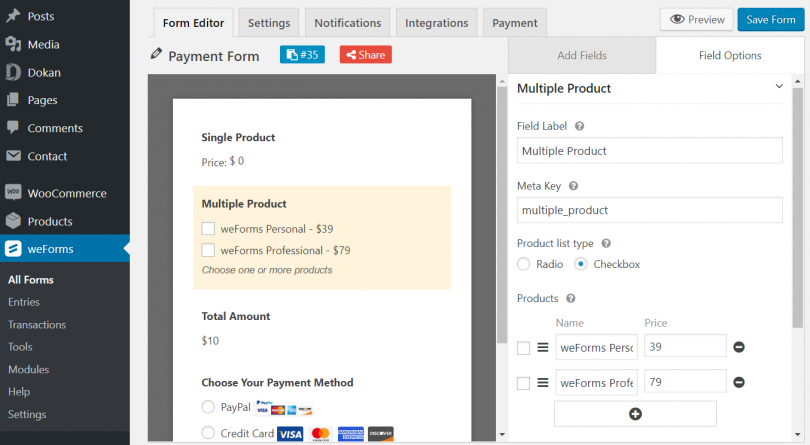Click the red Share button
This screenshot has width=810, height=445.
[x=366, y=54]
